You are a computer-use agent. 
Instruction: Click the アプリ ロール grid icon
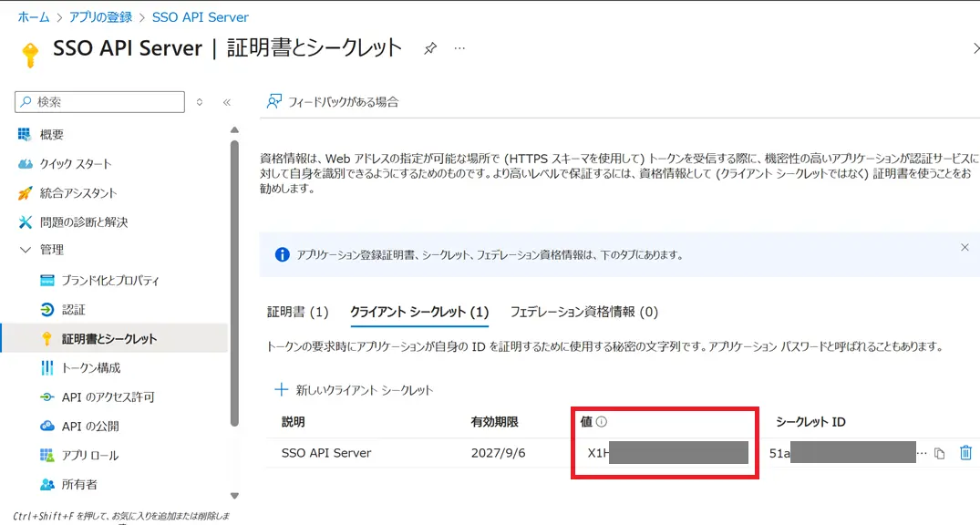pos(46,455)
